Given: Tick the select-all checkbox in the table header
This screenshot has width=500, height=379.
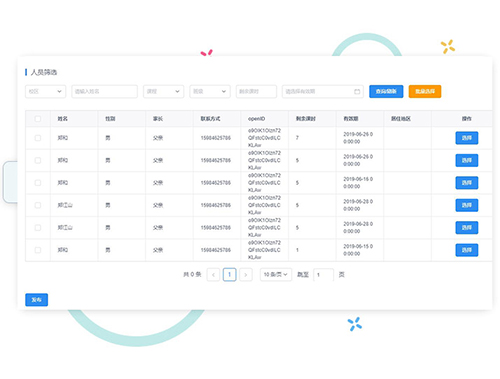Looking at the screenshot, I should [38, 119].
